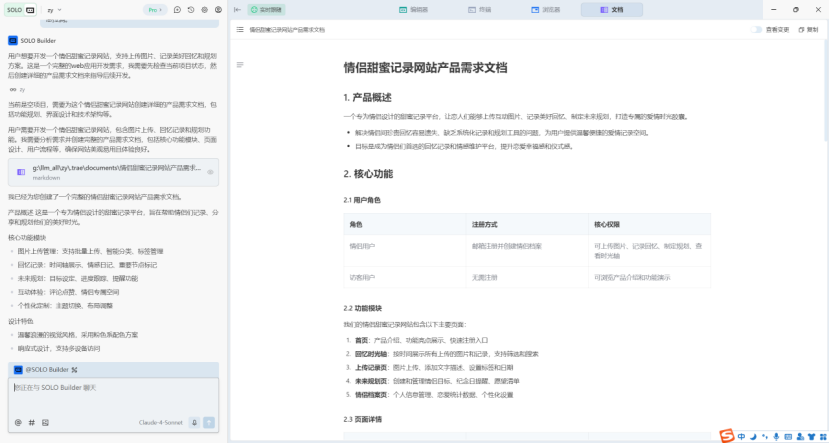Start a new chat with plus-bubble icon

pos(177,10)
